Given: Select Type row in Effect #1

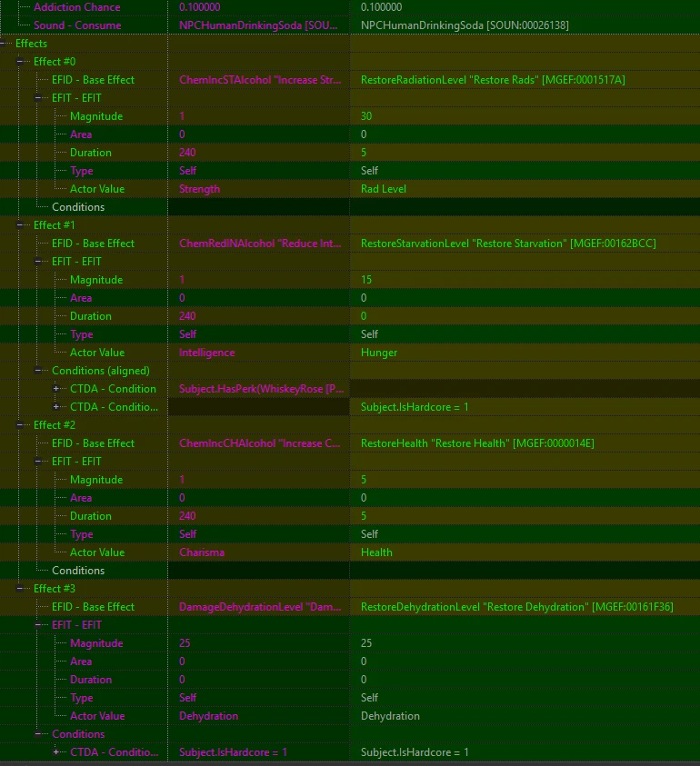Looking at the screenshot, I should (81, 334).
